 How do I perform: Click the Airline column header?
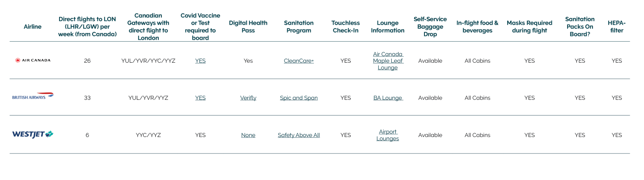coord(33,26)
